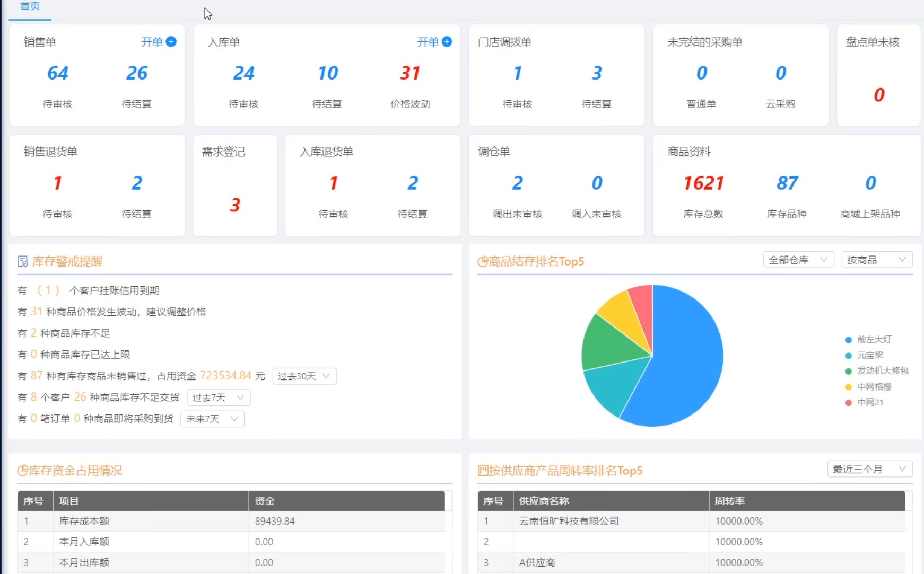Toggle the 元宝梁 legend dot
924x574 pixels.
pyautogui.click(x=849, y=355)
